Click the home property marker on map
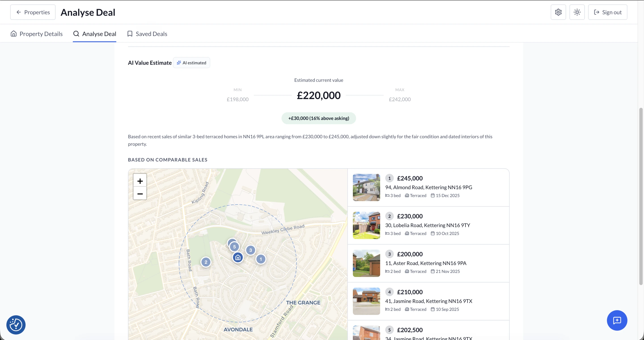Screen dimensions: 644x340 coord(238,257)
